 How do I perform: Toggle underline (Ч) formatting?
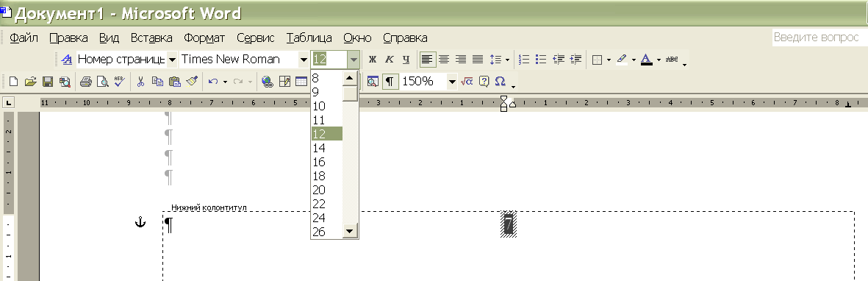coord(406,60)
